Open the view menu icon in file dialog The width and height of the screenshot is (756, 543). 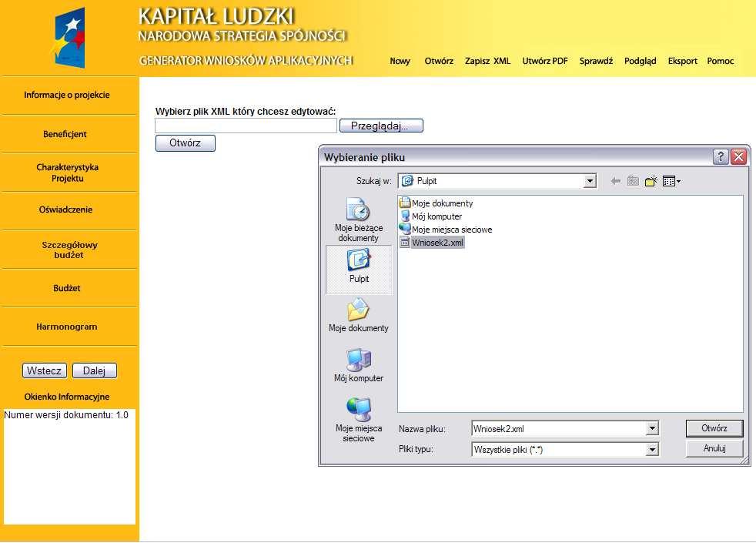pyautogui.click(x=671, y=181)
